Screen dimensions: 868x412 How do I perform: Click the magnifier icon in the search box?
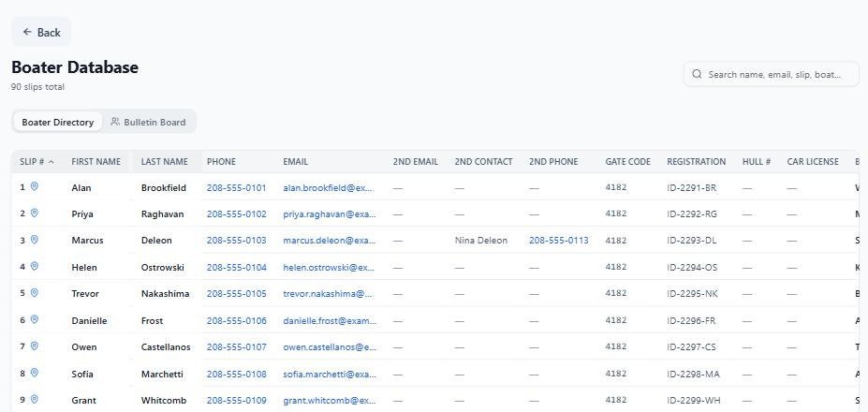tap(697, 74)
